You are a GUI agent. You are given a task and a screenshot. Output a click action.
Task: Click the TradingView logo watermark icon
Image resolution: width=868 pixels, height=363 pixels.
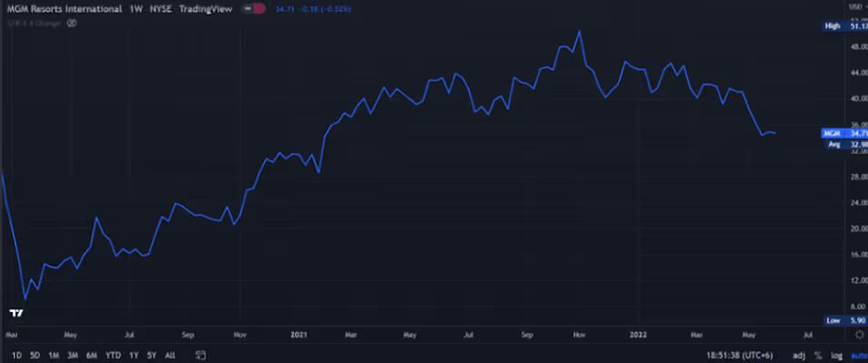point(16,313)
